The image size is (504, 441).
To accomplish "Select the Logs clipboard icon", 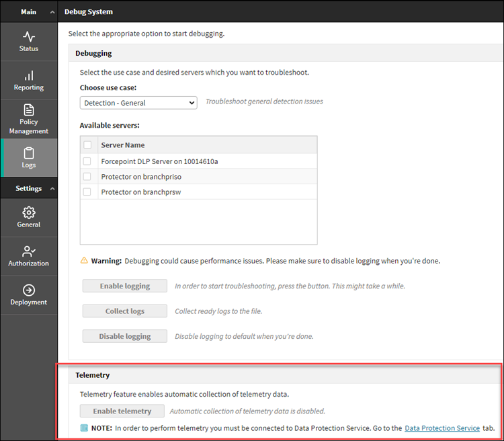I will tap(29, 153).
